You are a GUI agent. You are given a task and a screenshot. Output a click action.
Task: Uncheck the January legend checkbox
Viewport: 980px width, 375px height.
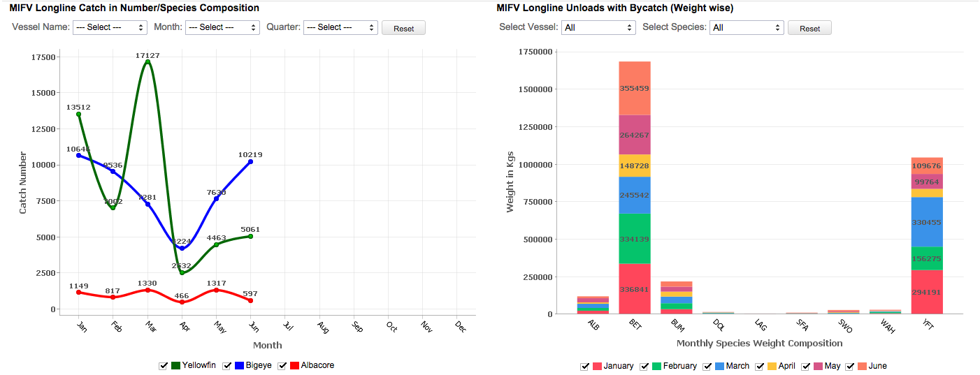tap(585, 366)
